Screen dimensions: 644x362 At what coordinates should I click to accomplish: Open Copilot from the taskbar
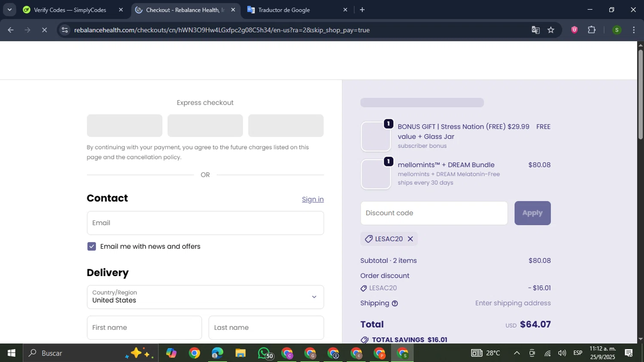point(171,353)
